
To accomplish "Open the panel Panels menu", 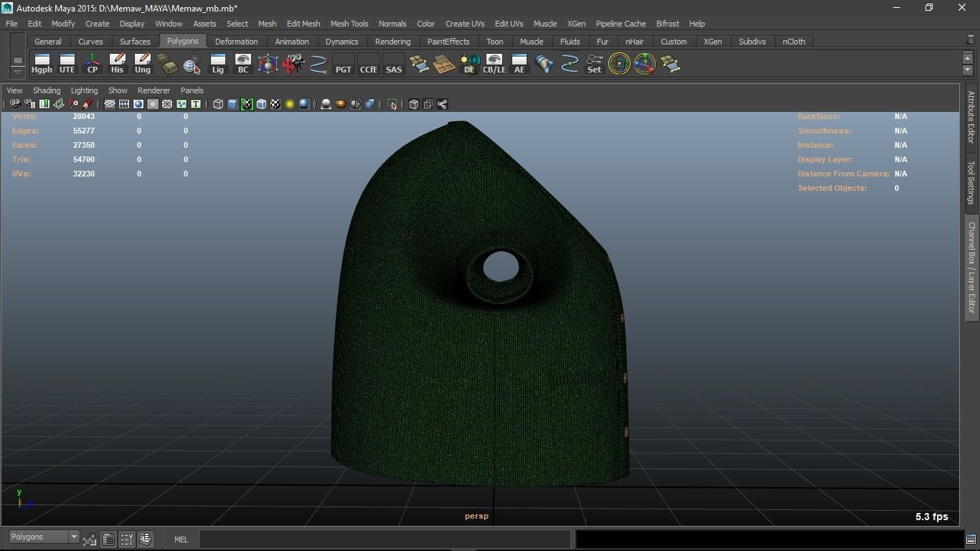I will [192, 90].
